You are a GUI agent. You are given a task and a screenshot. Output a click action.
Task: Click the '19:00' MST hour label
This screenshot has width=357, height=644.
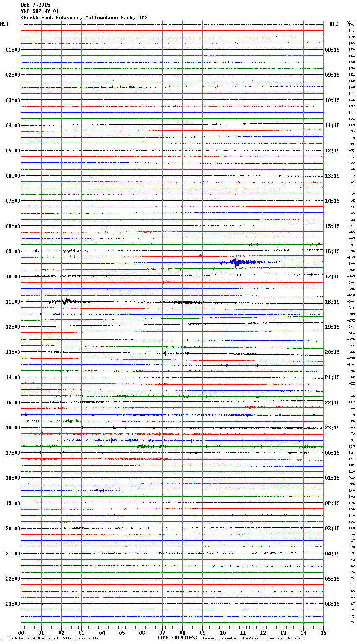point(13,503)
